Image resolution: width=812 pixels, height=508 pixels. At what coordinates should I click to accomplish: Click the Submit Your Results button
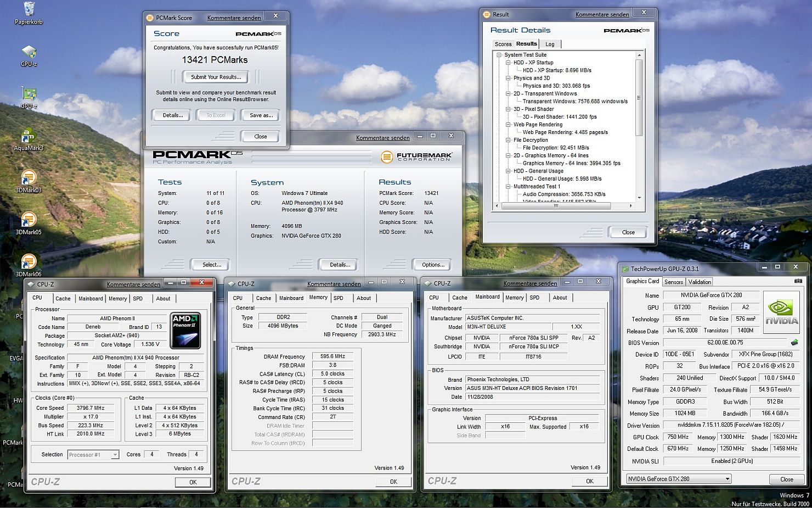pos(216,77)
